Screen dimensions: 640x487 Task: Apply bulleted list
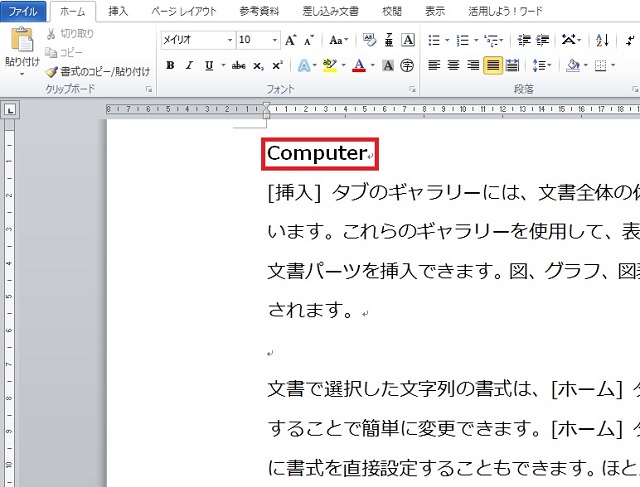pyautogui.click(x=434, y=40)
